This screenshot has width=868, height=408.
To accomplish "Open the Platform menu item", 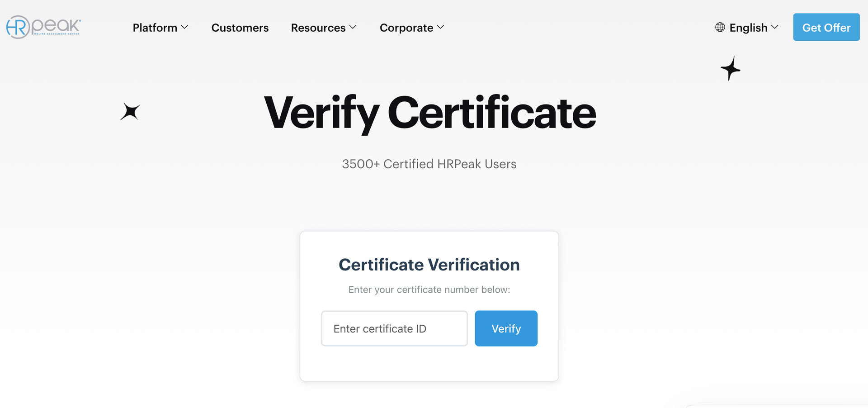I will click(x=155, y=28).
